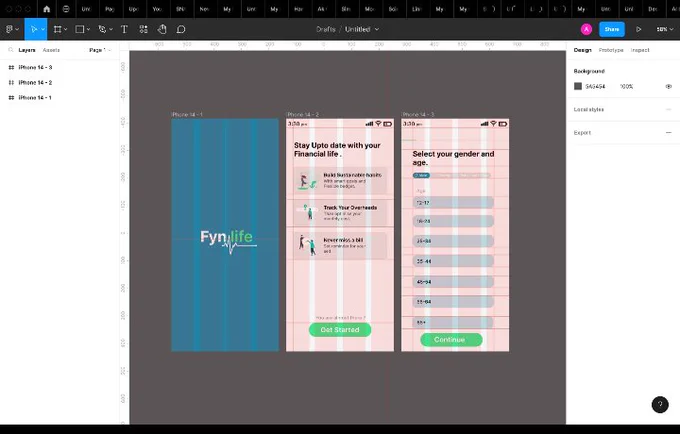The image size is (680, 434).
Task: Search layers with magnifier icon
Action: pos(11,50)
